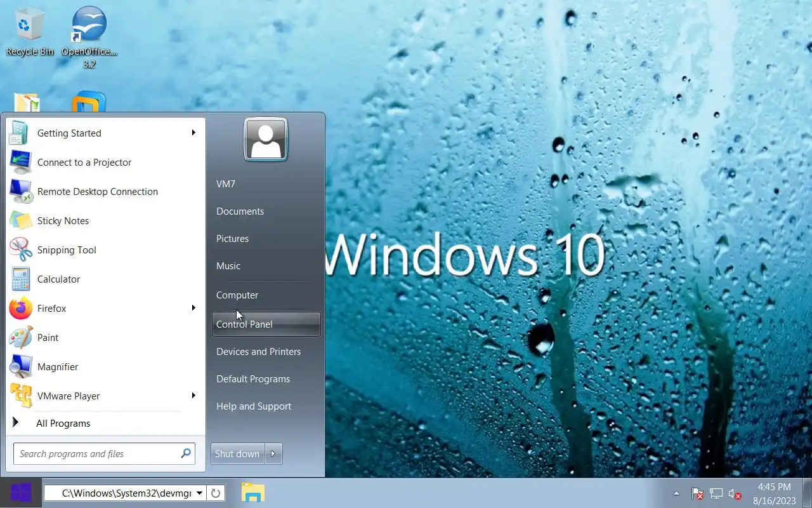Click the Firefox icon in the Start menu
The width and height of the screenshot is (812, 508).
pyautogui.click(x=20, y=308)
